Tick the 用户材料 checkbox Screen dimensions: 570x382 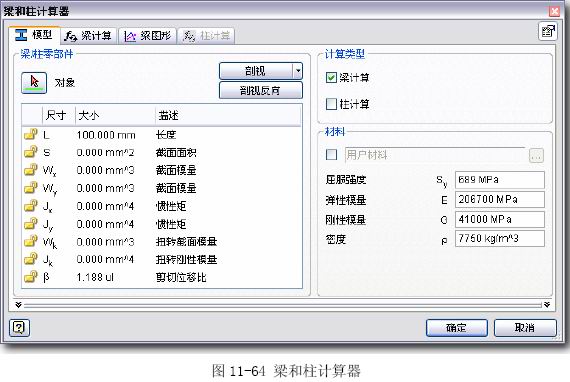click(x=331, y=155)
